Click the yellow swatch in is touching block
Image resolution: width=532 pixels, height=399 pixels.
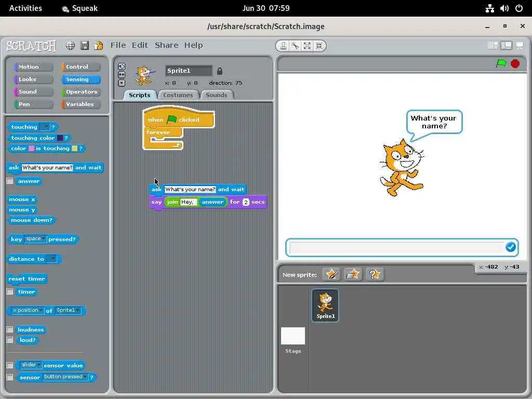coord(75,148)
